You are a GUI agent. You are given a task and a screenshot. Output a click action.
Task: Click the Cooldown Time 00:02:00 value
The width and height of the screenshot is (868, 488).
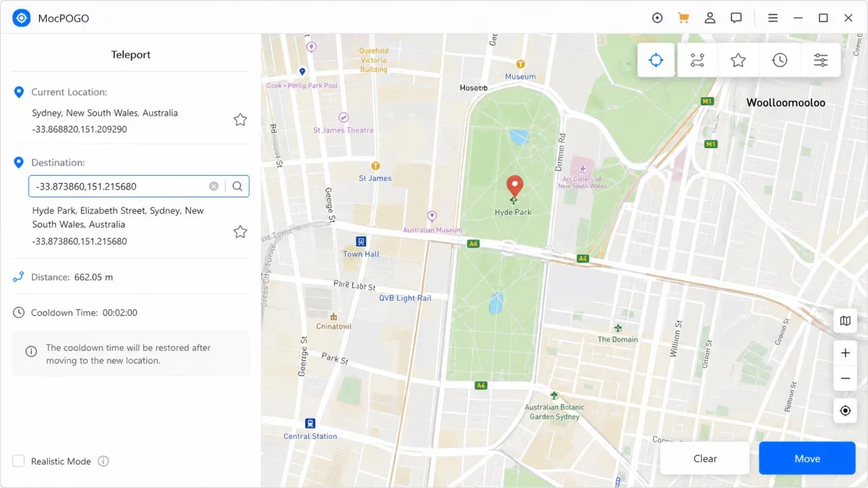[x=119, y=313]
